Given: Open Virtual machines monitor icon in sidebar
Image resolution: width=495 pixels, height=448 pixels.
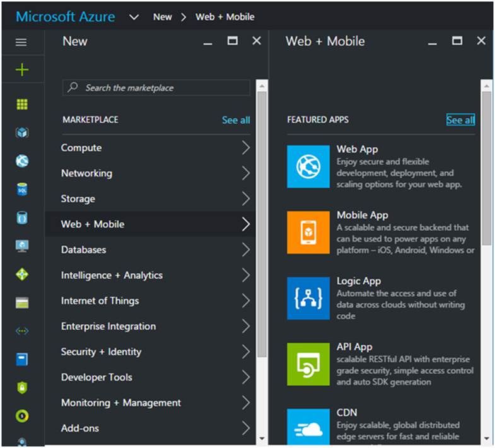Looking at the screenshot, I should (x=22, y=246).
